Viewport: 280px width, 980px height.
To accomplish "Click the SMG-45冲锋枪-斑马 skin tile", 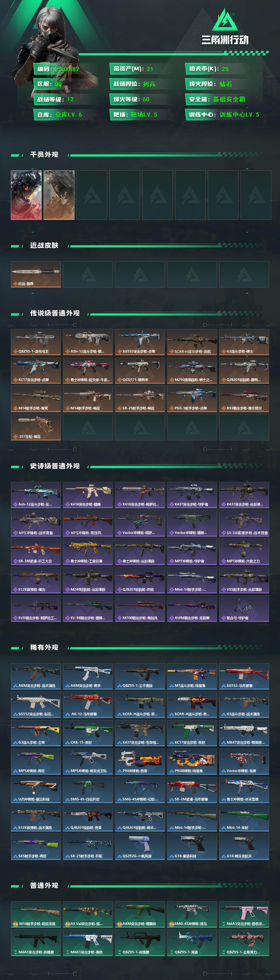I will point(192,914).
